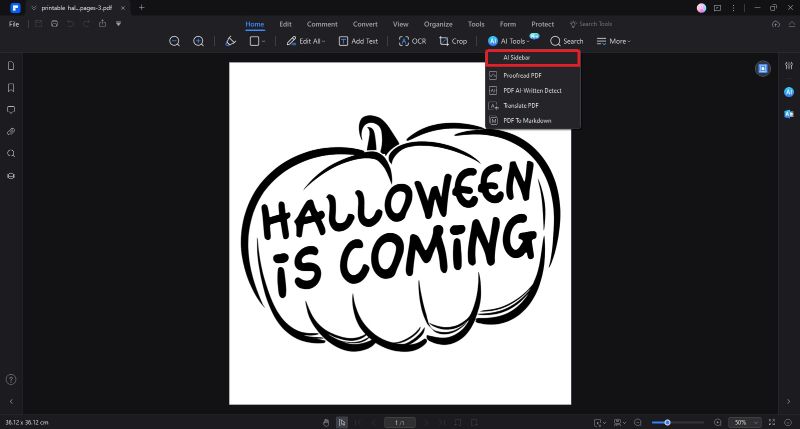Open the page thumbnails panel icon
This screenshot has width=800, height=429.
(11, 66)
